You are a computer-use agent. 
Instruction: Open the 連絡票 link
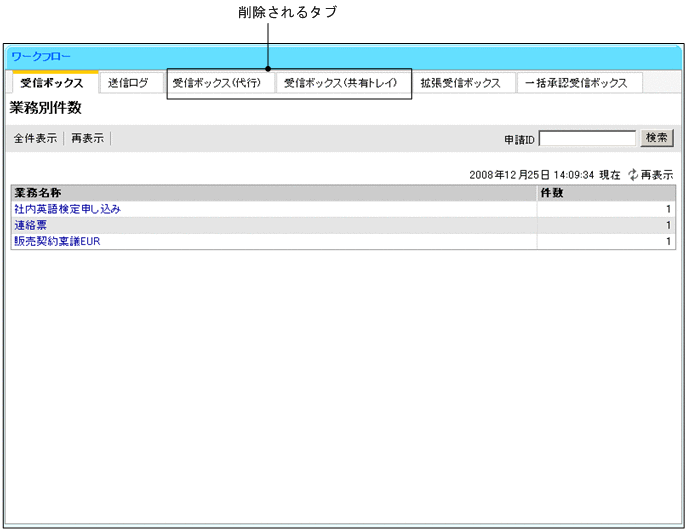[x=30, y=225]
